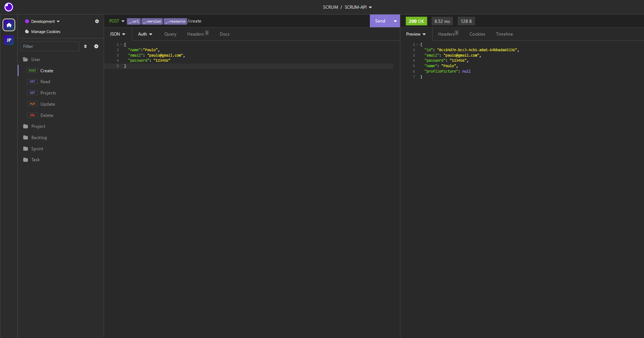Click the 8.52 ms response time badge
Image resolution: width=644 pixels, height=338 pixels.
tap(442, 21)
